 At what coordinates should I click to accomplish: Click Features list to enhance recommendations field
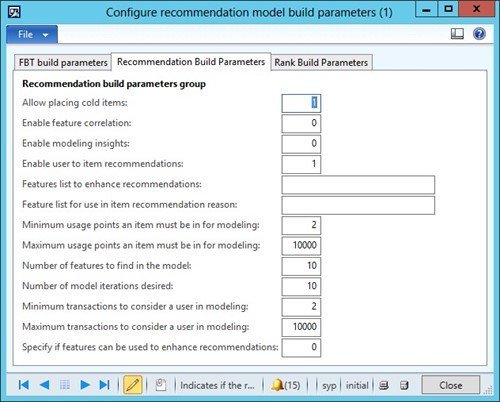point(358,185)
